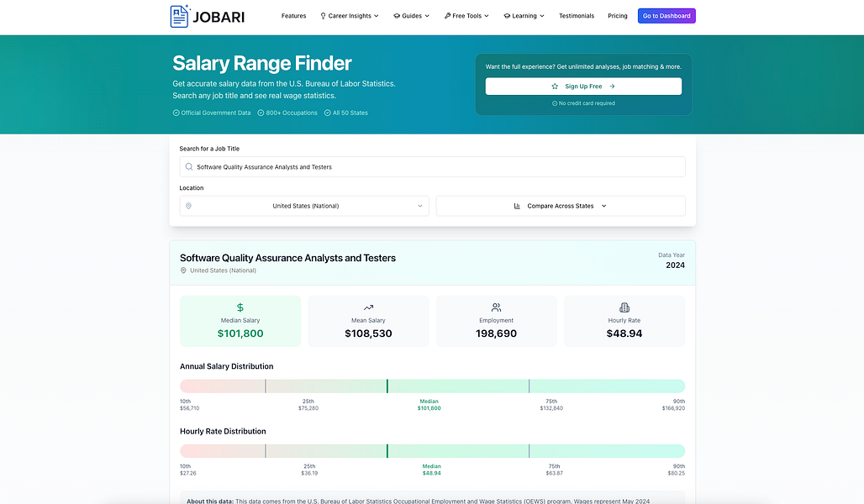Click the trend line icon on Mean Salary card
This screenshot has height=504, width=864.
(369, 307)
